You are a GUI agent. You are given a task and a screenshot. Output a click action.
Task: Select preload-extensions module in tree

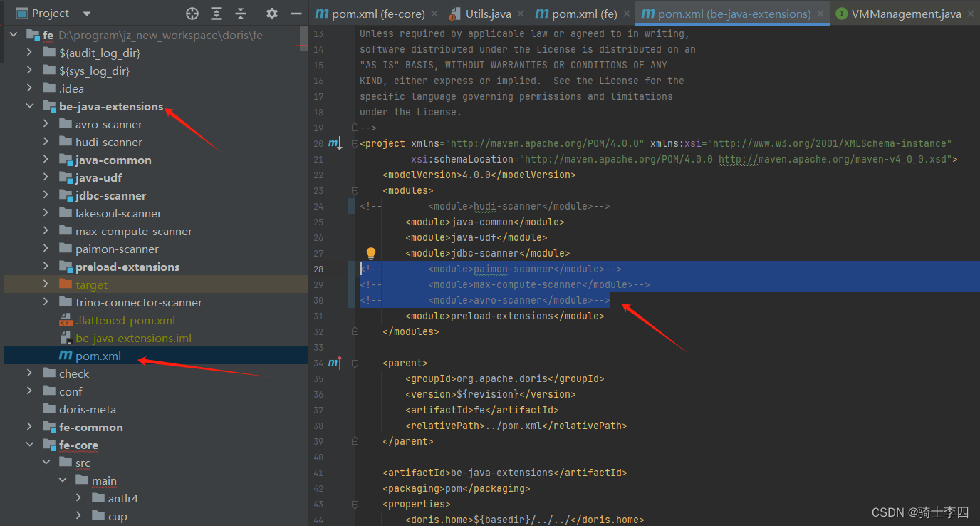pos(127,267)
